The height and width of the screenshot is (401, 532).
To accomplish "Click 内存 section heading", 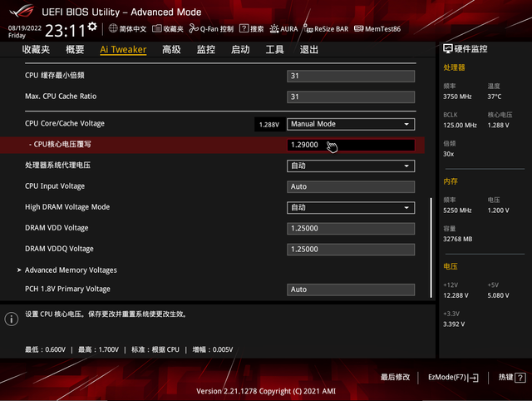I will (x=451, y=181).
